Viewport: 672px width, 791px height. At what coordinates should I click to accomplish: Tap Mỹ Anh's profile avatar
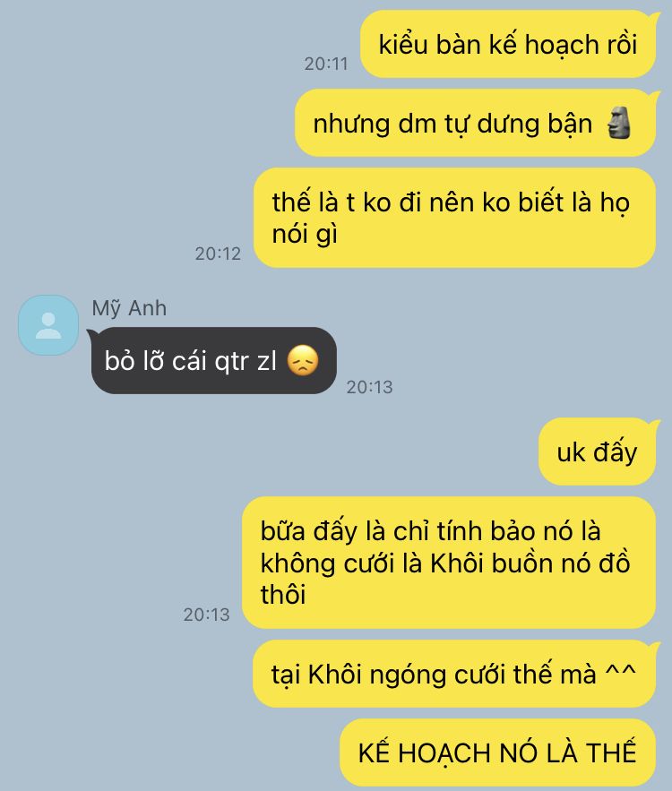click(x=48, y=325)
